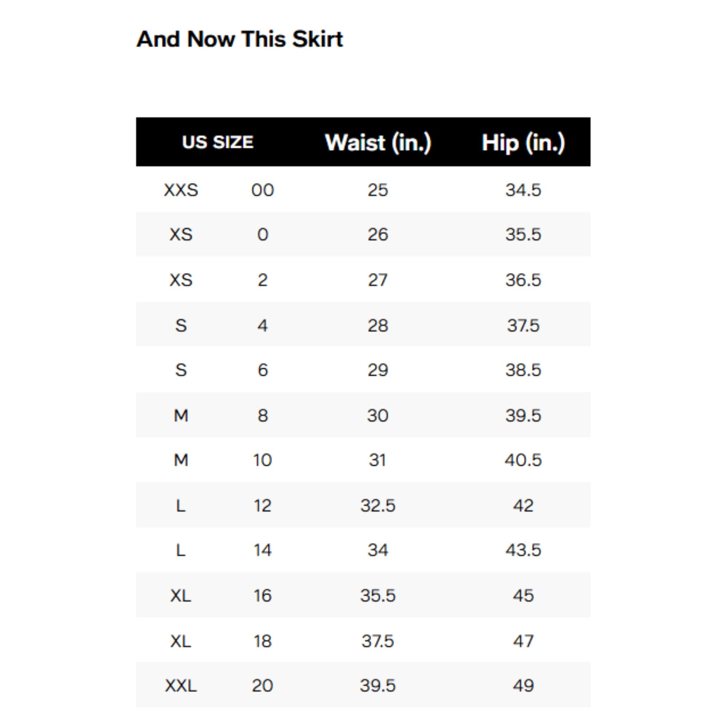Select numeric size 00 cell
The width and height of the screenshot is (728, 728).
coord(263,190)
